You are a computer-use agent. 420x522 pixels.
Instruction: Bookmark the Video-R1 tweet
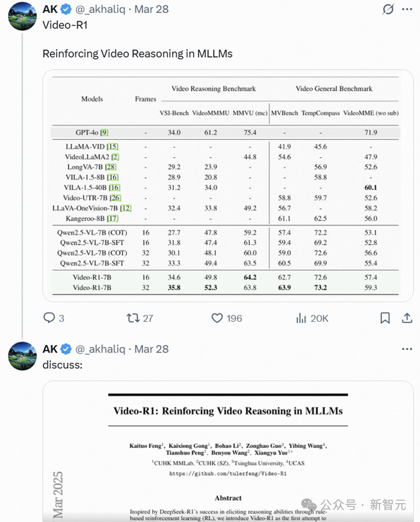385,318
